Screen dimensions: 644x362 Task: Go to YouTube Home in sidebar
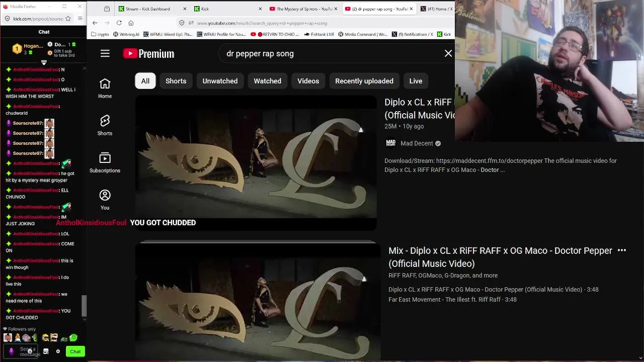pos(105,88)
